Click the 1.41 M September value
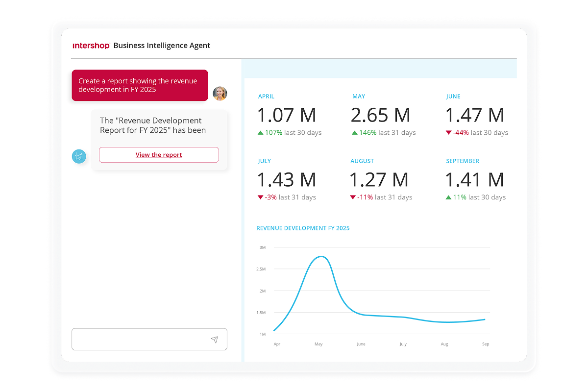Screen dimensions: 588x392 [474, 180]
